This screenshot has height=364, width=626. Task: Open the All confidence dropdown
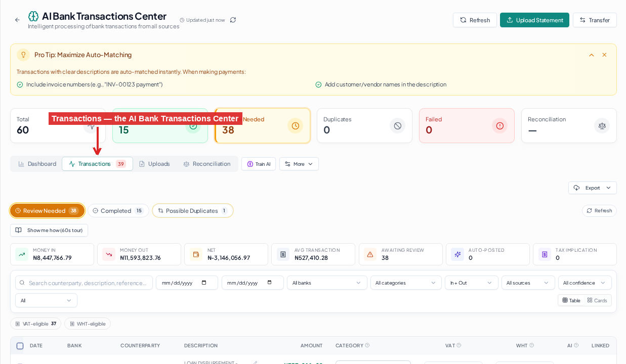click(x=585, y=283)
